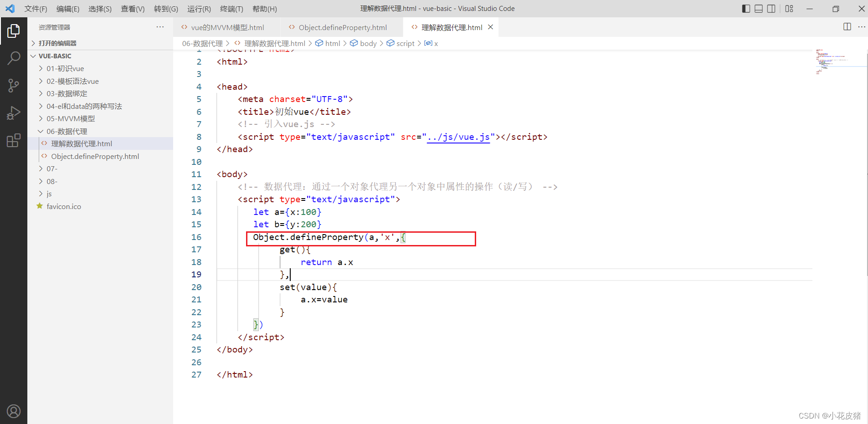Expand the 02-模板语法vue folder

(100, 81)
